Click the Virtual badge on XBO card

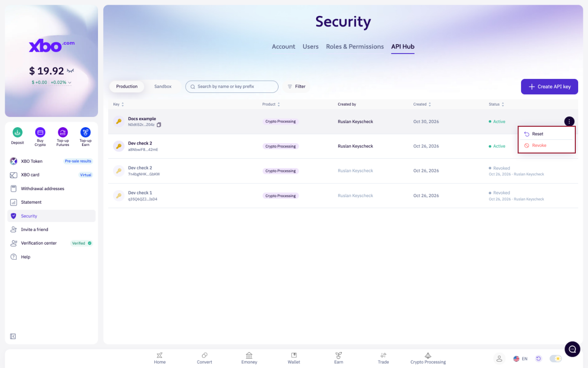tap(86, 175)
